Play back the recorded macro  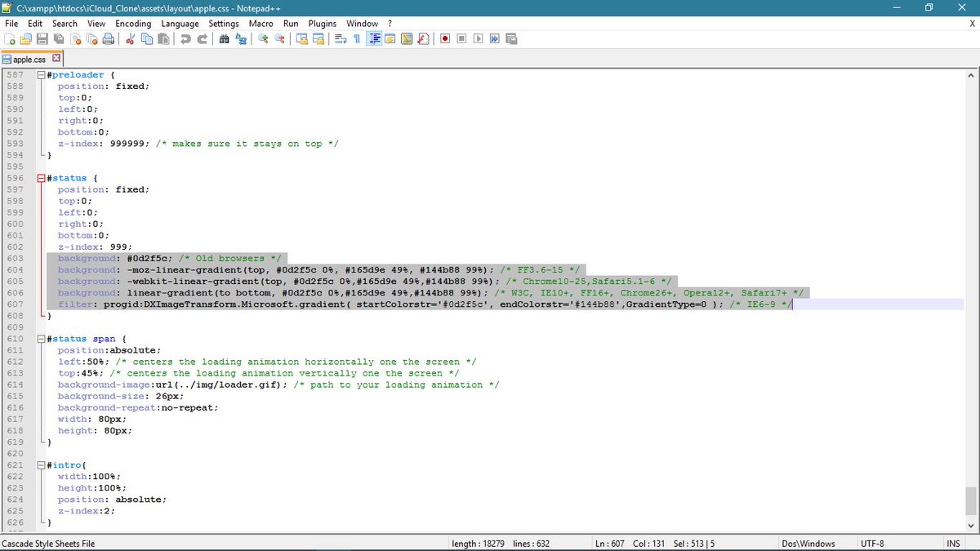click(478, 38)
